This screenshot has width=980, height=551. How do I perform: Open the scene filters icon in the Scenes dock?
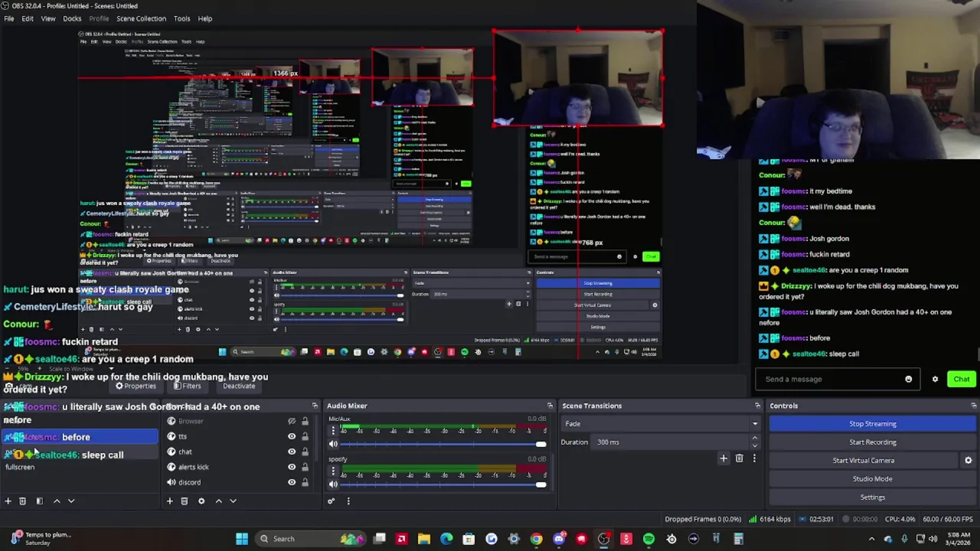click(39, 501)
